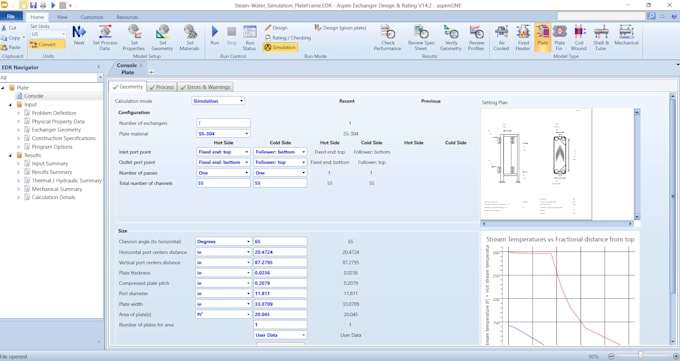Click the Copy clipboard button
The height and width of the screenshot is (361, 680).
11,38
